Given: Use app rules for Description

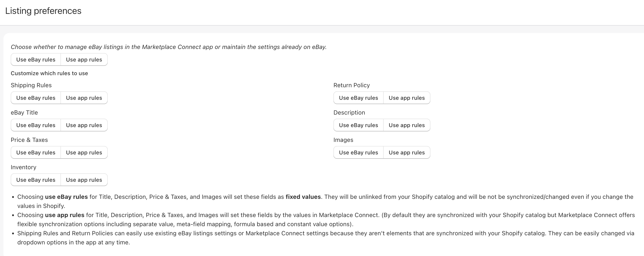Looking at the screenshot, I should point(406,125).
